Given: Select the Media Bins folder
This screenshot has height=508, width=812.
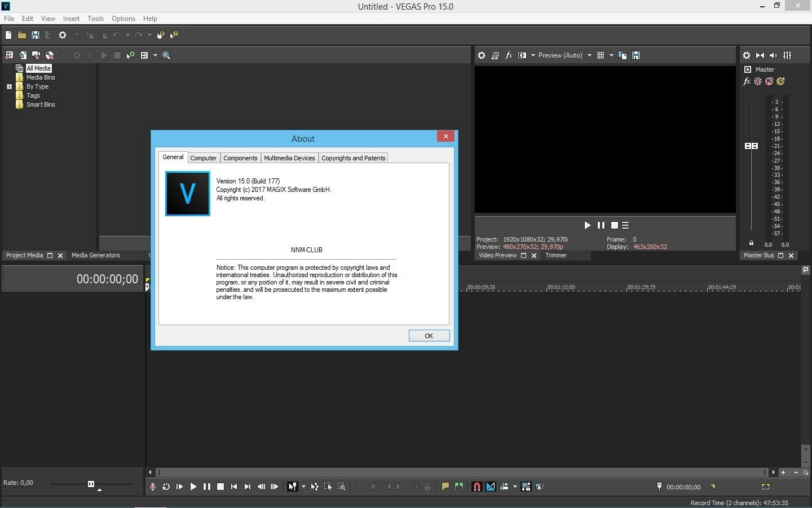Looking at the screenshot, I should point(41,77).
